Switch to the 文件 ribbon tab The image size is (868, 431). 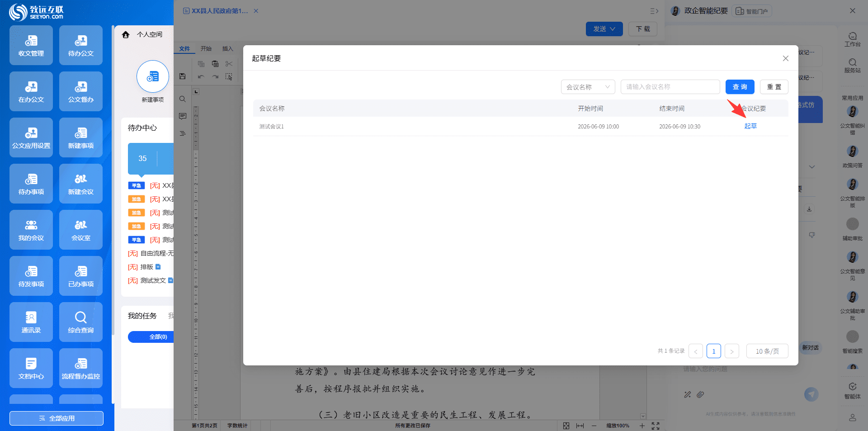point(184,49)
